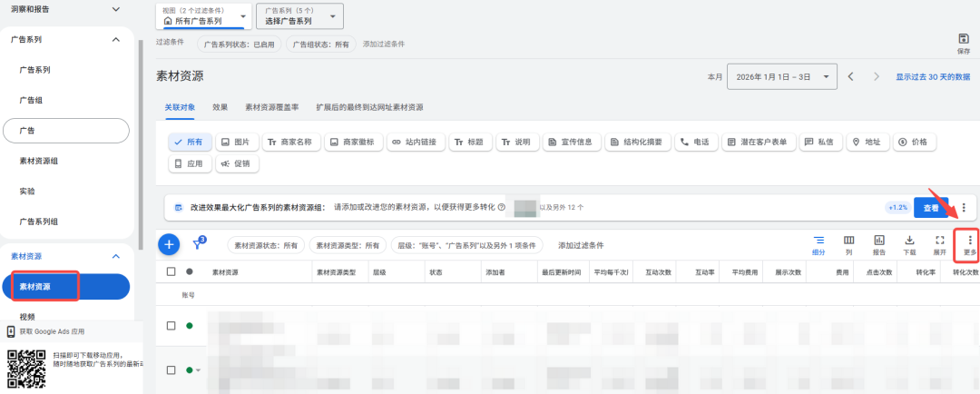Open 广告组 in the sidebar
The height and width of the screenshot is (394, 980).
tap(30, 100)
